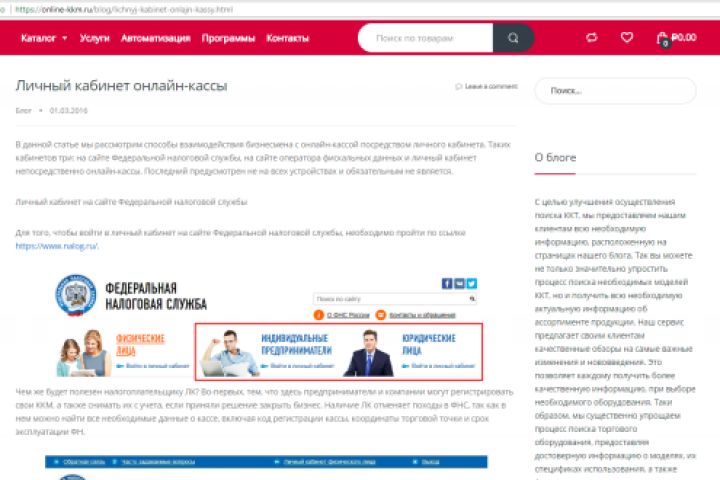This screenshot has height=480, width=720.
Task: Click the Twitter icon in FNS banner
Action: pyautogui.click(x=472, y=283)
